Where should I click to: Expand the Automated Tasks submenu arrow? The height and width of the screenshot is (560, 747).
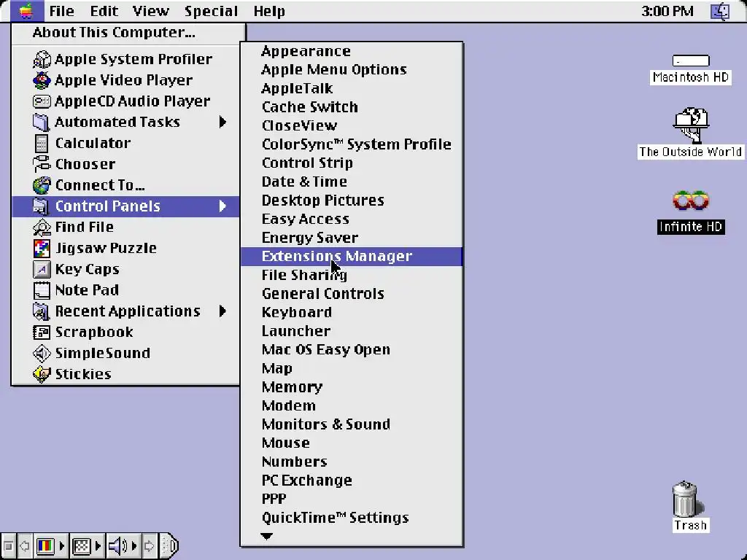(x=222, y=122)
